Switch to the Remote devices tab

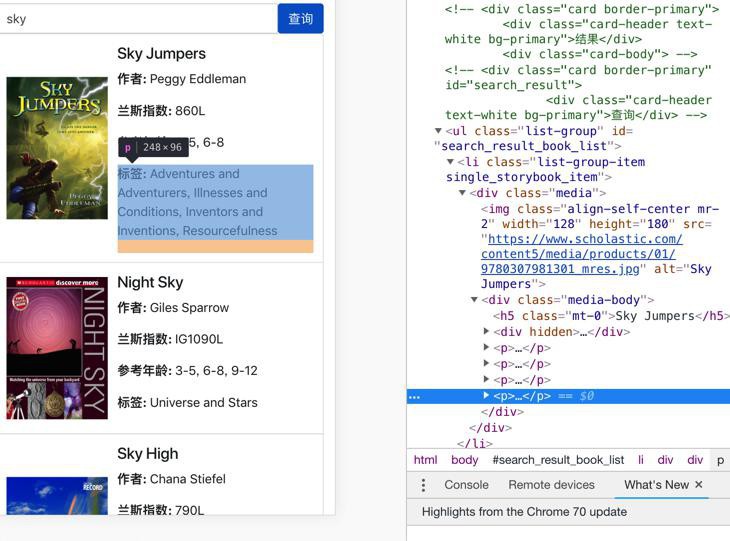[x=551, y=485]
